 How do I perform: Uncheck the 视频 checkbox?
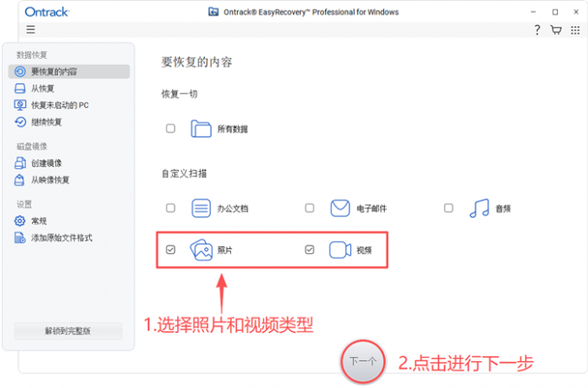point(310,250)
